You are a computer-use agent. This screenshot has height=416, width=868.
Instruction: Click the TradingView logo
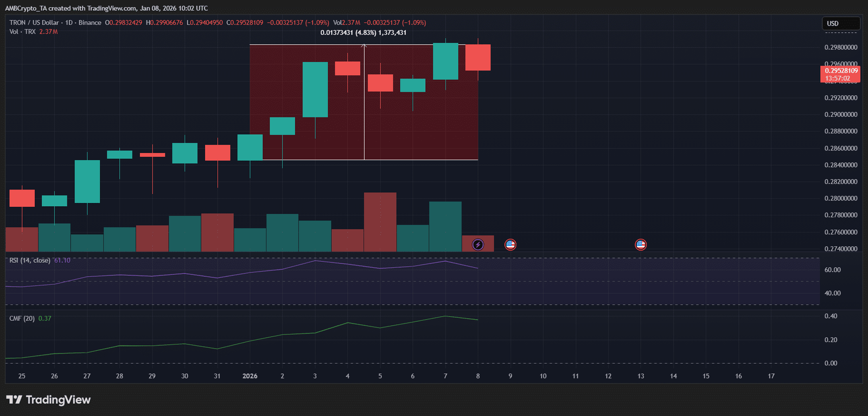pos(48,400)
